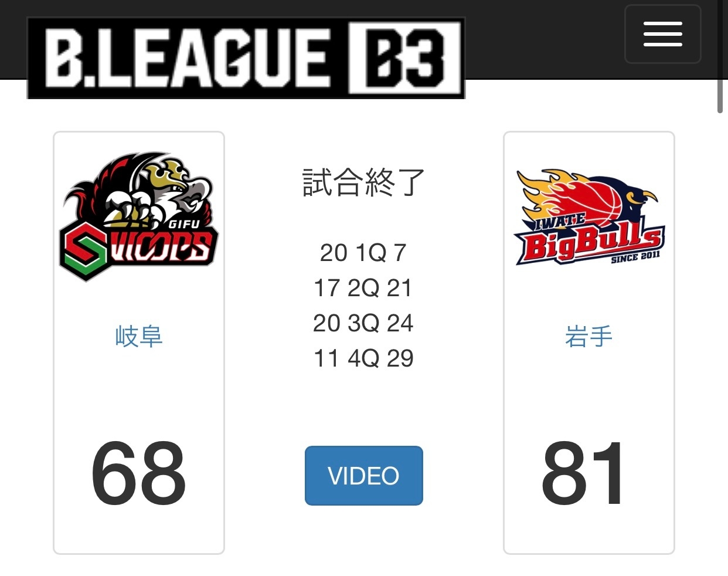This screenshot has width=728, height=576.
Task: Select the 1Q score line
Action: click(x=363, y=253)
